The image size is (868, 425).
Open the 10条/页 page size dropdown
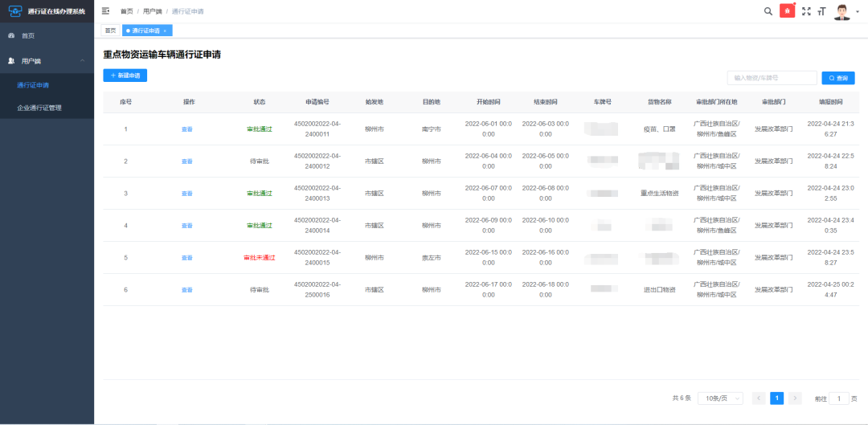click(720, 398)
